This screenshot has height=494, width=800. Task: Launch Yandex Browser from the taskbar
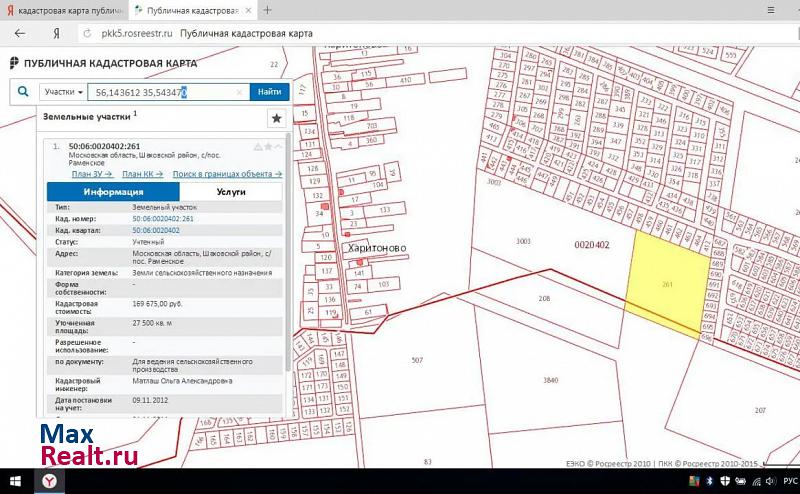(49, 482)
